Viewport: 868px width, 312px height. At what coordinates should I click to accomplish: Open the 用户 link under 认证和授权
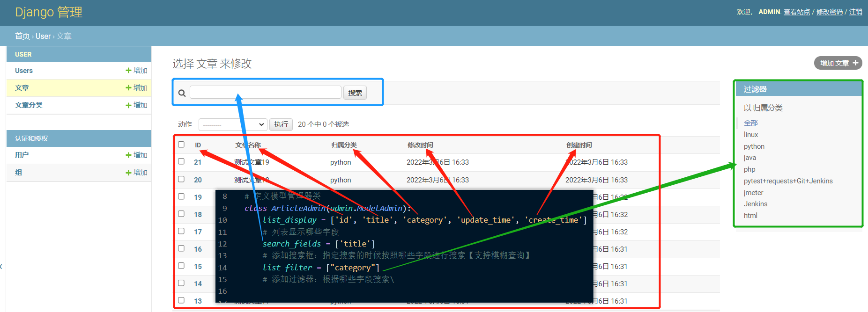click(22, 155)
